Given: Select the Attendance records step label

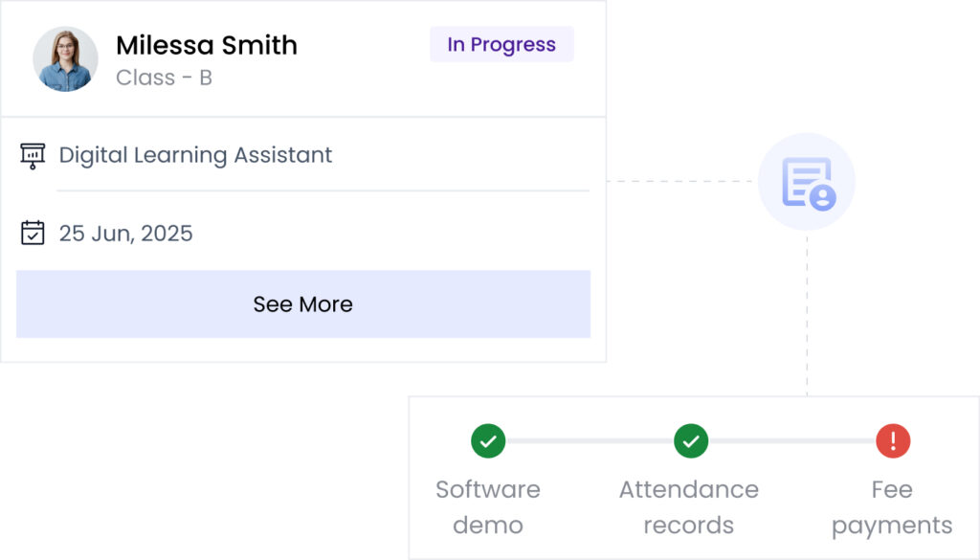Looking at the screenshot, I should (688, 506).
